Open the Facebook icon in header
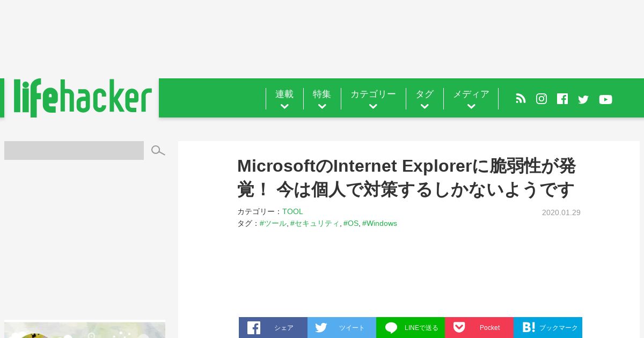 [x=562, y=99]
